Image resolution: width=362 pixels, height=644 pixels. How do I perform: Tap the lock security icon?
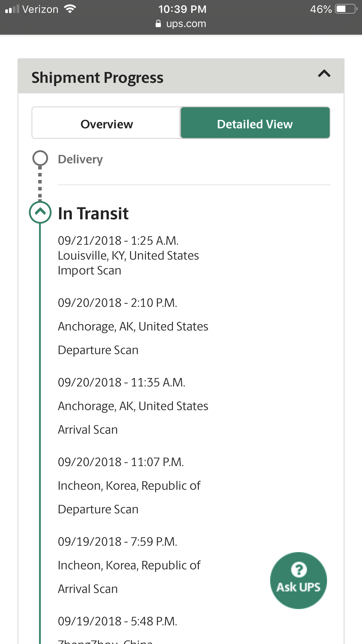158,24
